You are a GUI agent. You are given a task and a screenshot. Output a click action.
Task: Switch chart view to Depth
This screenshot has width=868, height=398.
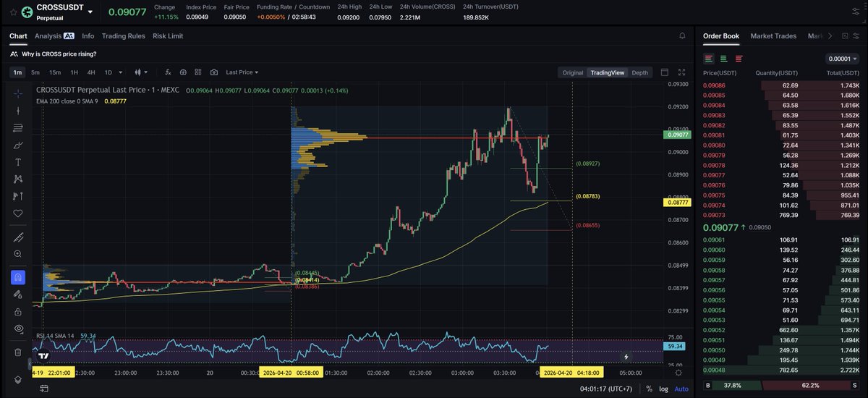click(x=640, y=72)
